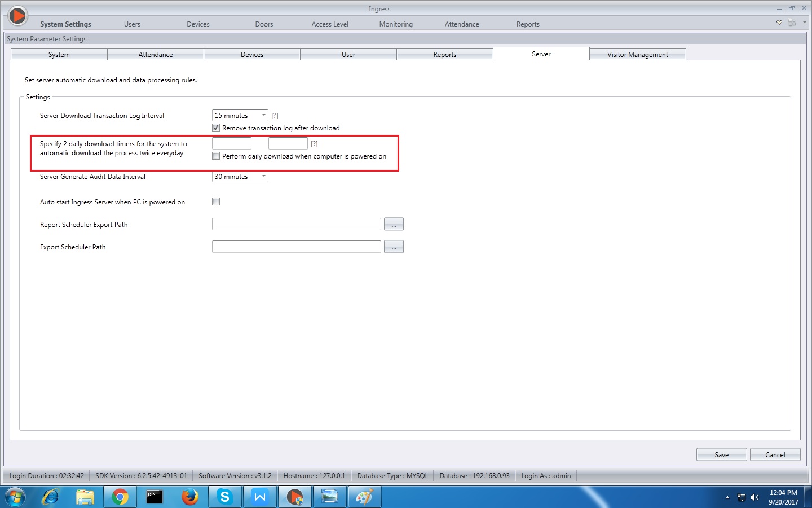Switch to the System settings tab
The width and height of the screenshot is (812, 508).
pos(59,54)
